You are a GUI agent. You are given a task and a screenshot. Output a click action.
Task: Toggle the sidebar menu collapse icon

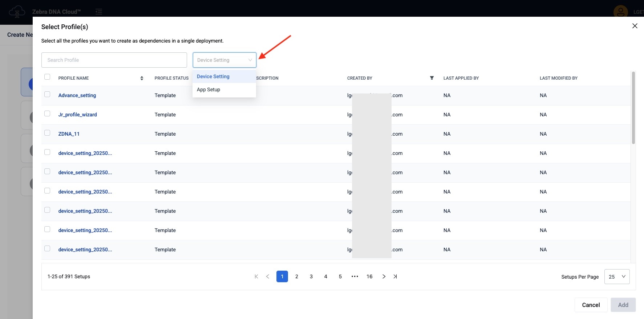(98, 12)
